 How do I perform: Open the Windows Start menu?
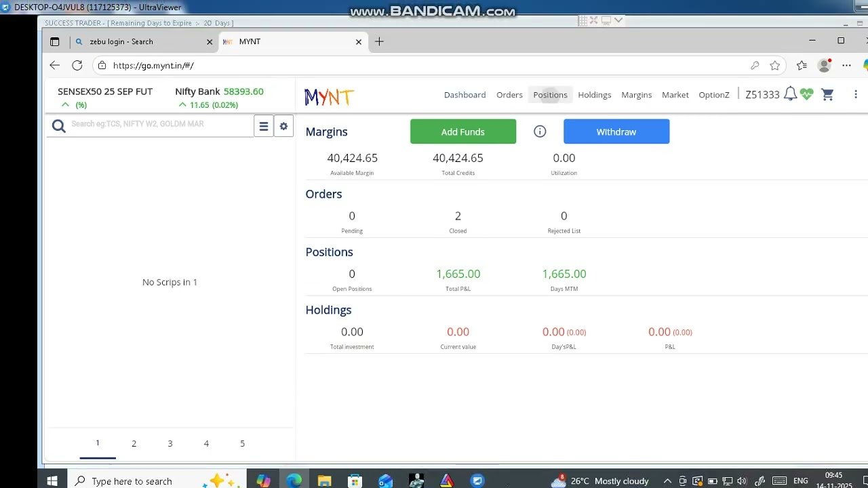coord(52,481)
